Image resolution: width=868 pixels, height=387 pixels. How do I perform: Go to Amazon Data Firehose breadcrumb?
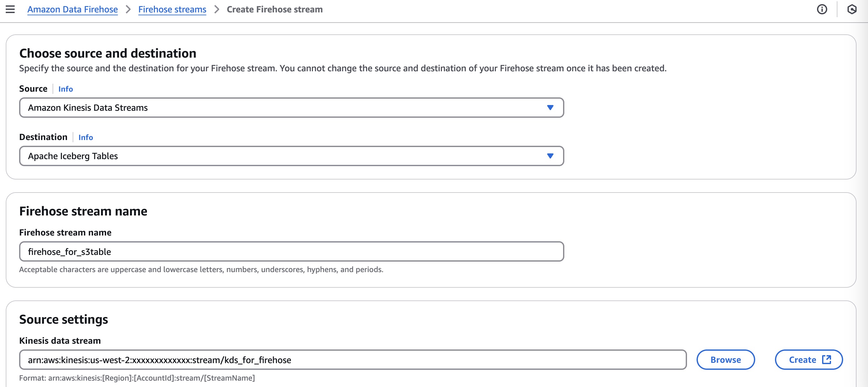72,10
